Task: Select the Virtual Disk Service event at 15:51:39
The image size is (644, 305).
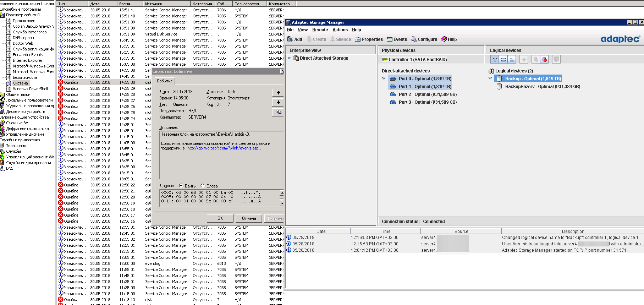Action: pyautogui.click(x=171, y=34)
